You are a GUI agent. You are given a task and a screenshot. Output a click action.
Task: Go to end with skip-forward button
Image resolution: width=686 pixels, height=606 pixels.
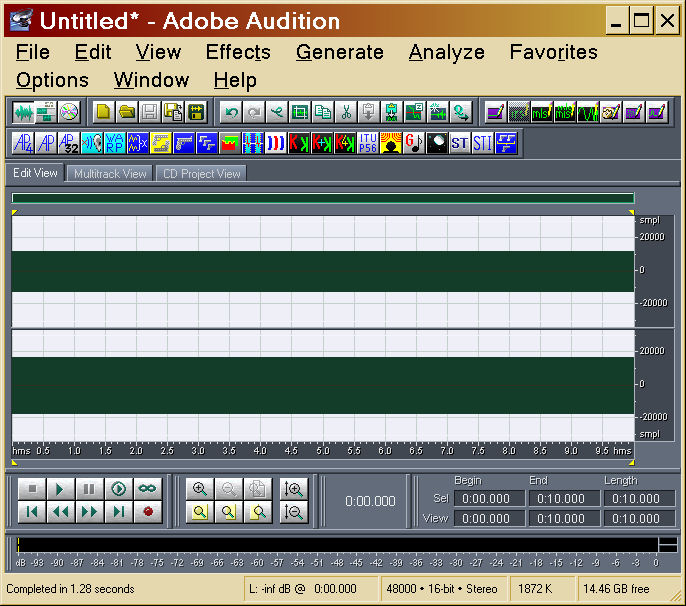[x=119, y=511]
